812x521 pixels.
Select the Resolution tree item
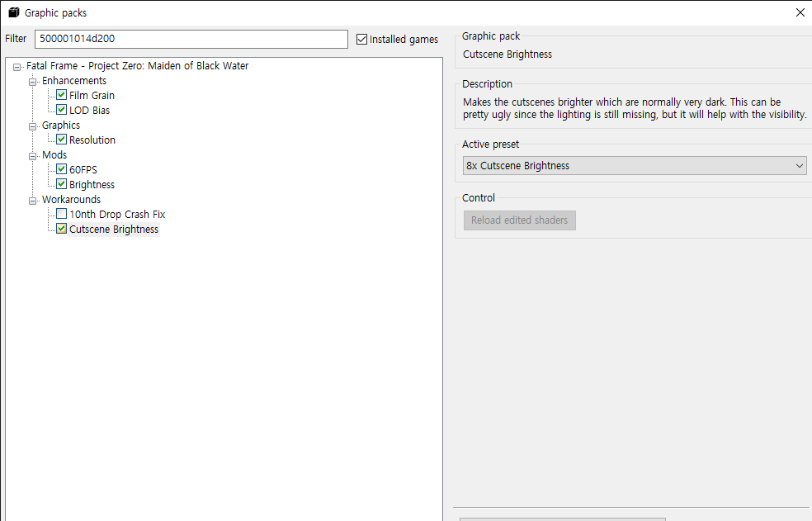[92, 140]
